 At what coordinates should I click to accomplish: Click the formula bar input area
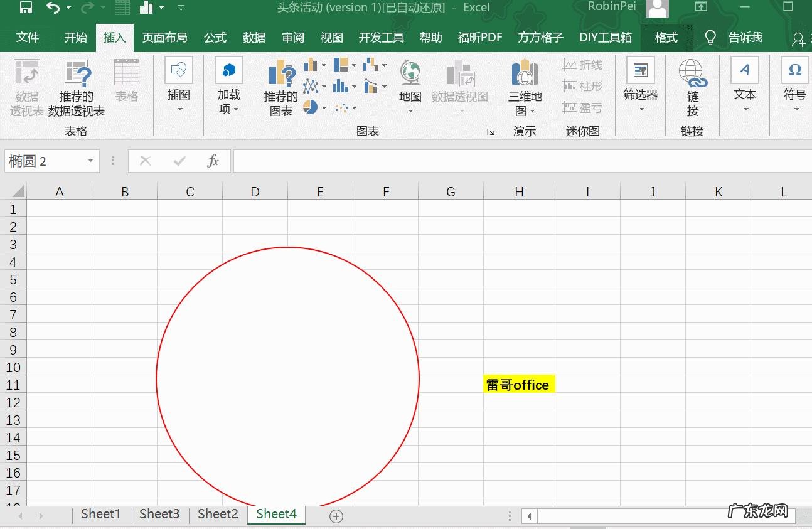click(x=439, y=161)
